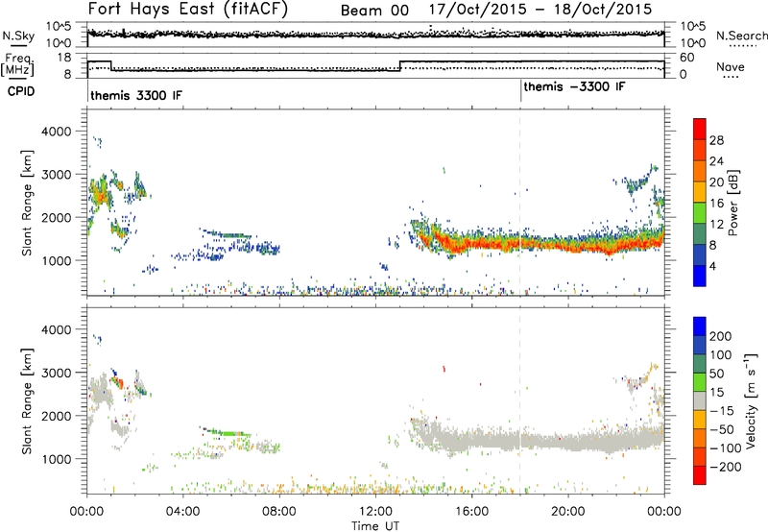Viewport: 768px width, 532px height.
Task: Click the 'CPID' row label
Action: (x=21, y=91)
